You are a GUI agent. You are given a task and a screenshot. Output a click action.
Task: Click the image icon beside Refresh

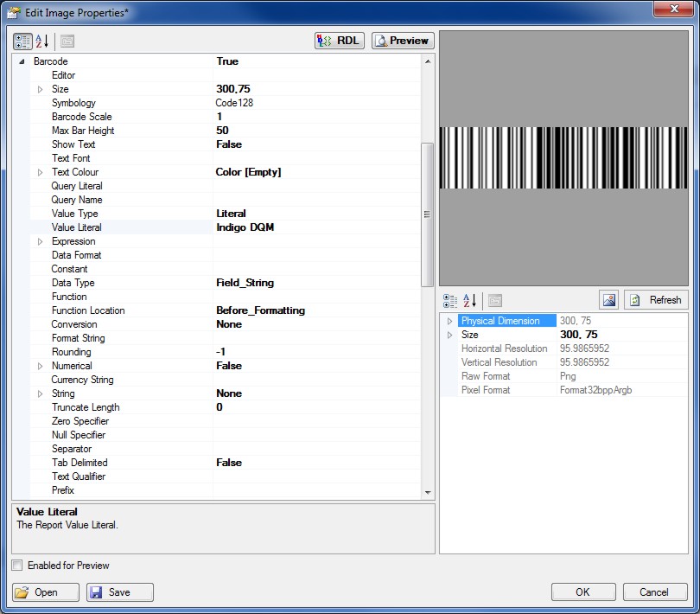(609, 300)
